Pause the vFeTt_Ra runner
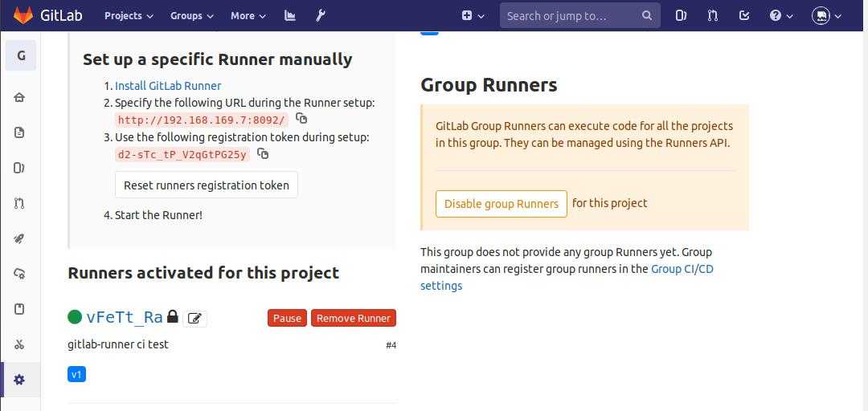 [287, 318]
